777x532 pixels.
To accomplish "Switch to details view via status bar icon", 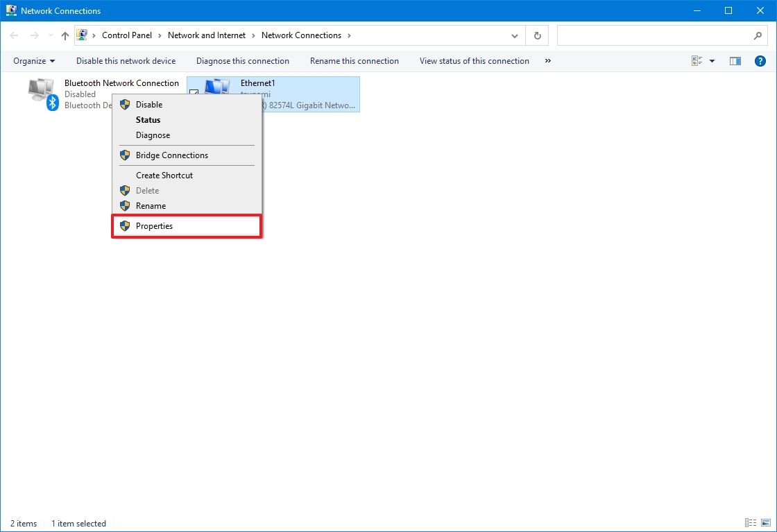I will (x=750, y=523).
